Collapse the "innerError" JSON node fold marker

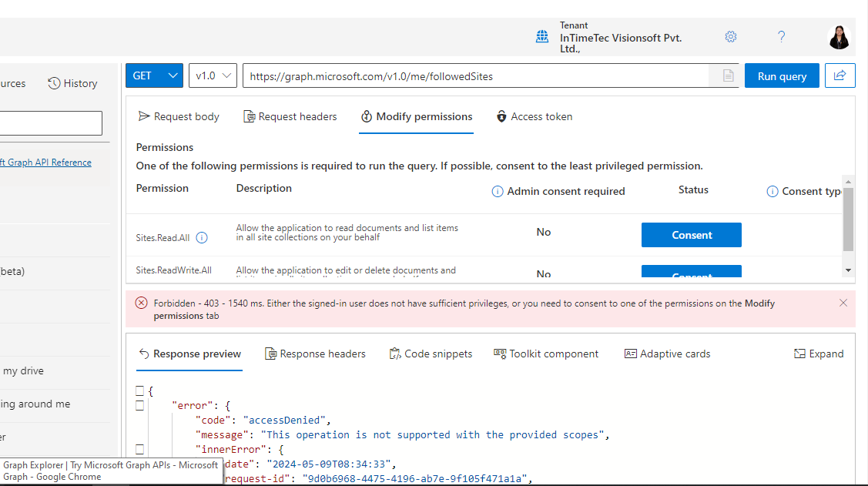139,450
